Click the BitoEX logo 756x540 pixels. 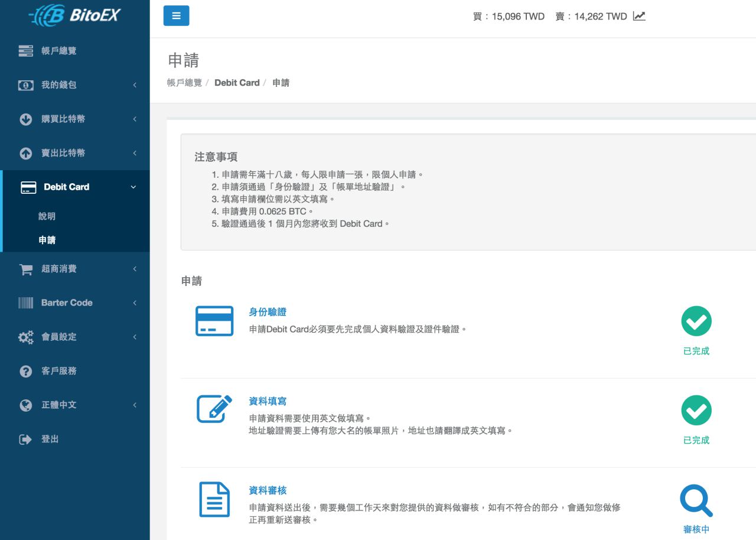(x=74, y=15)
